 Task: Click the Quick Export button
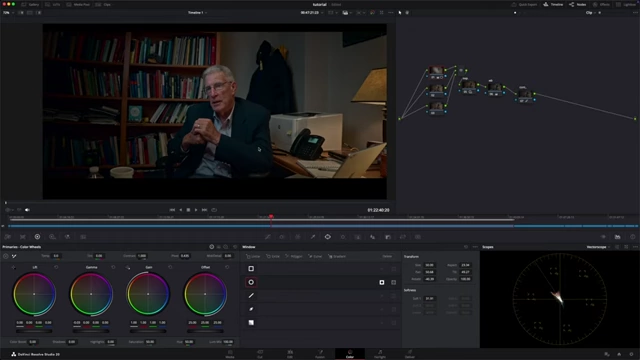pyautogui.click(x=524, y=4)
